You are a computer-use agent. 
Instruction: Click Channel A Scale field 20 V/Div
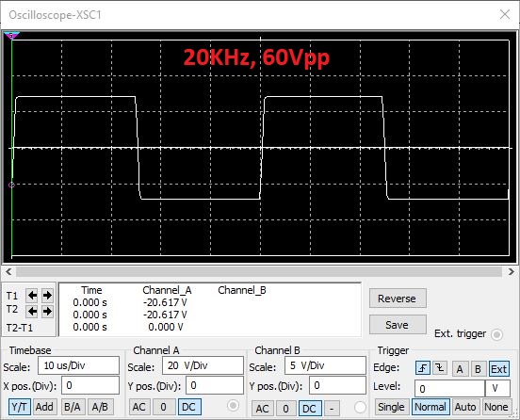tap(203, 365)
